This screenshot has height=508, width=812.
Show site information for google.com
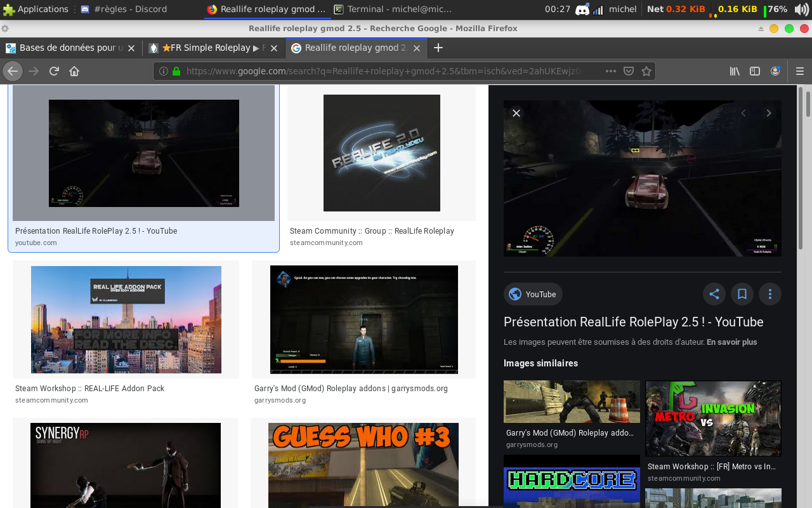click(164, 71)
